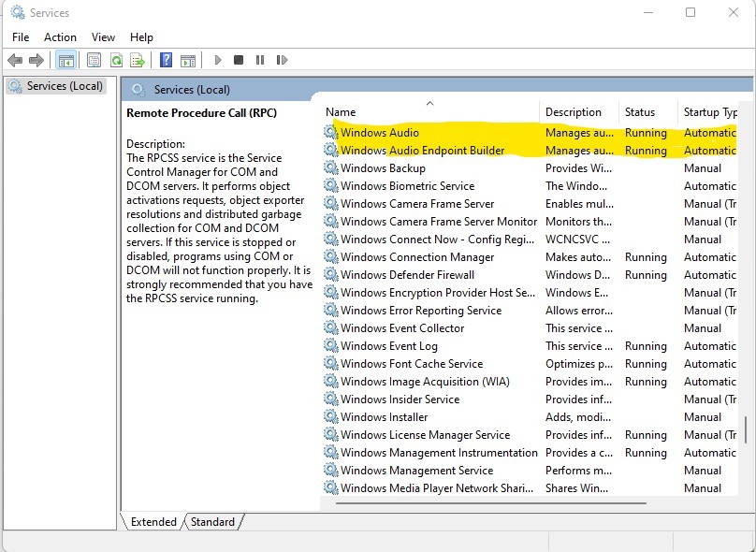Select the Windows License Manager Service row

coord(530,435)
